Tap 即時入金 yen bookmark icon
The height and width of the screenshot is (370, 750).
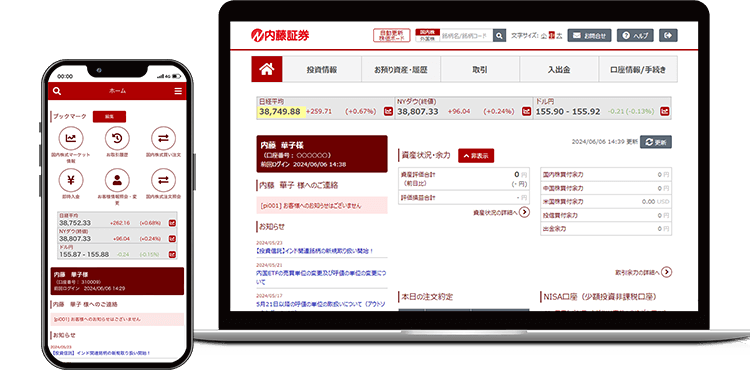71,180
